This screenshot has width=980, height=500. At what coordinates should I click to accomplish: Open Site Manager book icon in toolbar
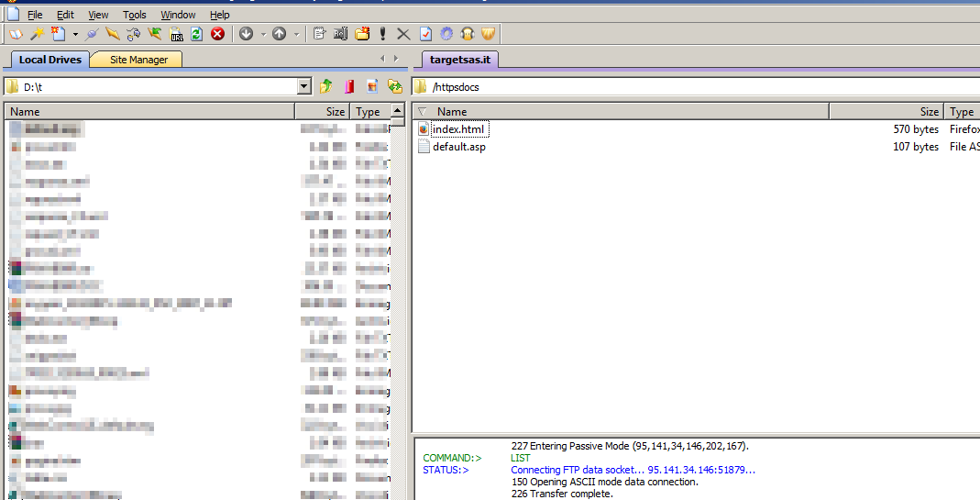(16, 34)
